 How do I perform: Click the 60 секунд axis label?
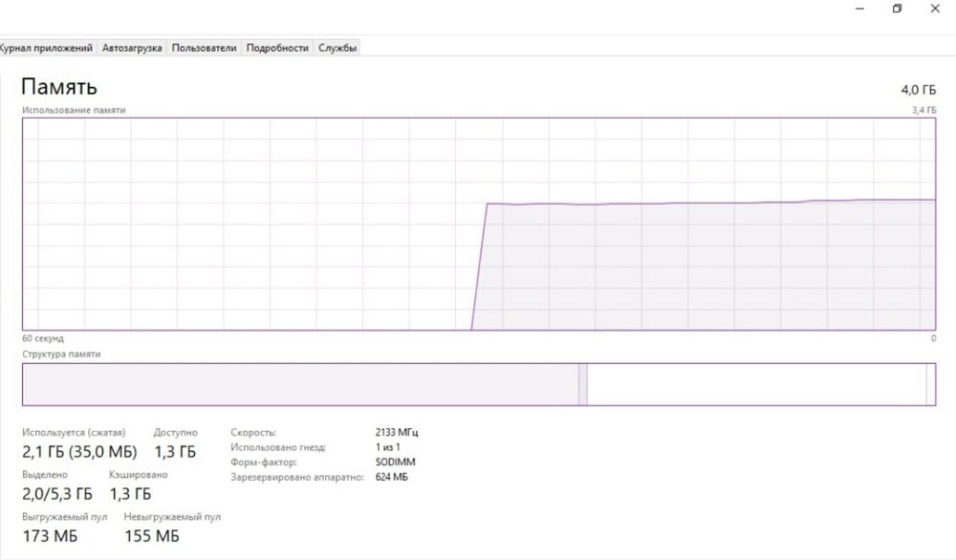(43, 338)
